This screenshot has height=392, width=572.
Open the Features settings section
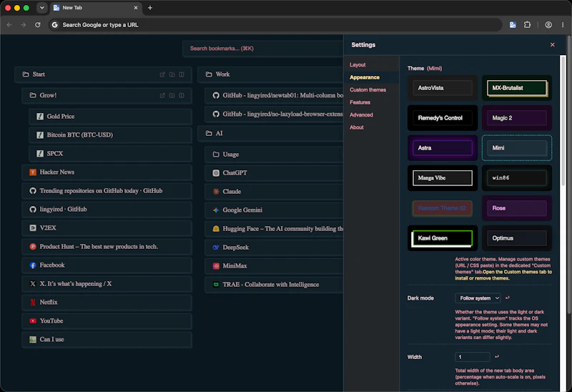pyautogui.click(x=360, y=102)
